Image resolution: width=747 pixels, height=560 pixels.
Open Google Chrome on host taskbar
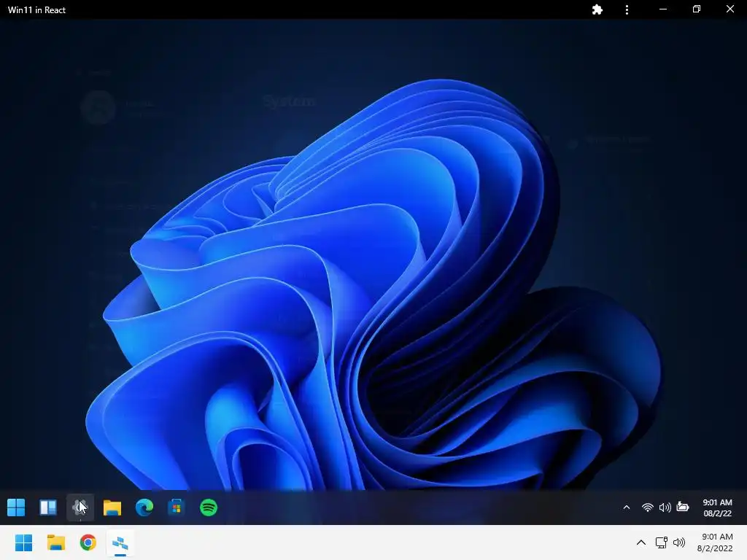coord(88,542)
